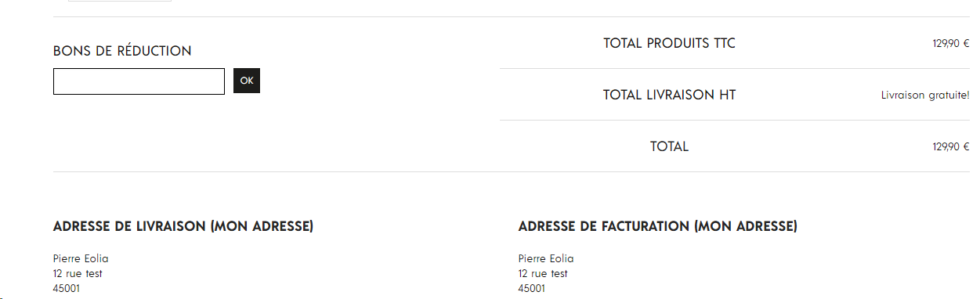This screenshot has width=980, height=299.
Task: Select Pierre Eolia under the billing address
Action: point(546,259)
